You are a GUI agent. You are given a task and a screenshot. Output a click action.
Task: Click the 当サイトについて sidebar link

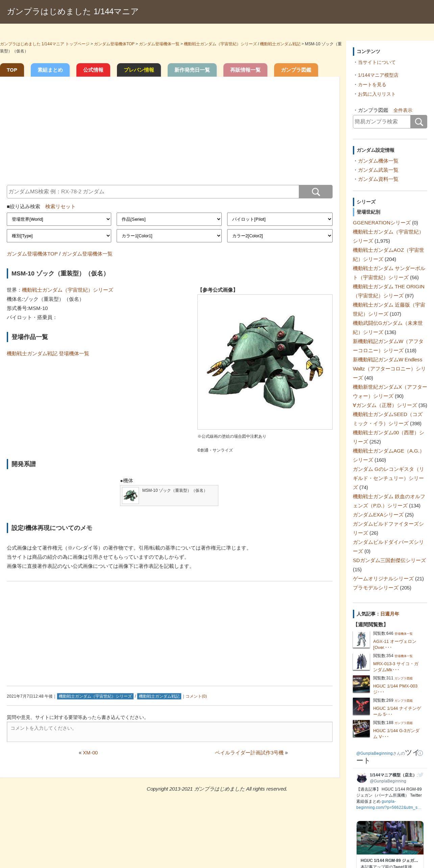click(x=377, y=62)
